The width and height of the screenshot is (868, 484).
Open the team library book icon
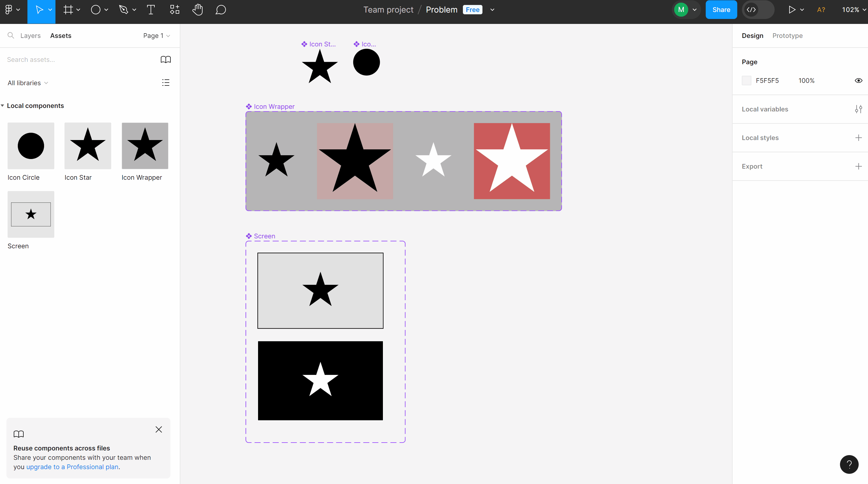pos(166,60)
